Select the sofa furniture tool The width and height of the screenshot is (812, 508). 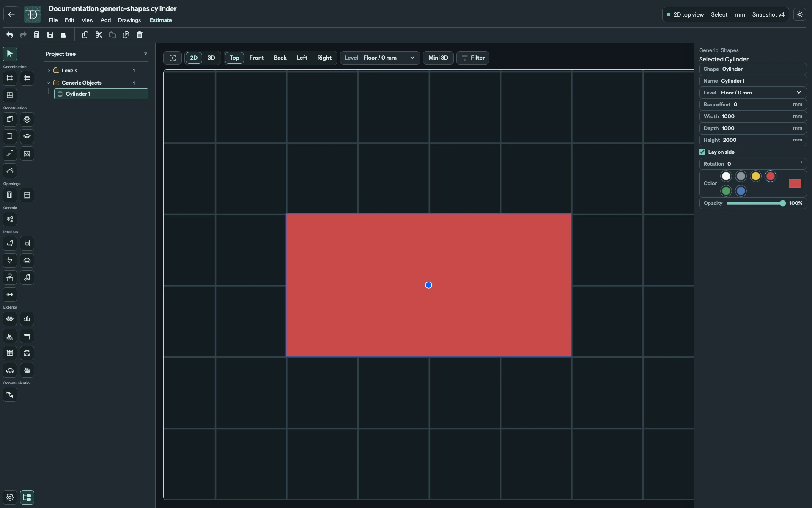27,260
